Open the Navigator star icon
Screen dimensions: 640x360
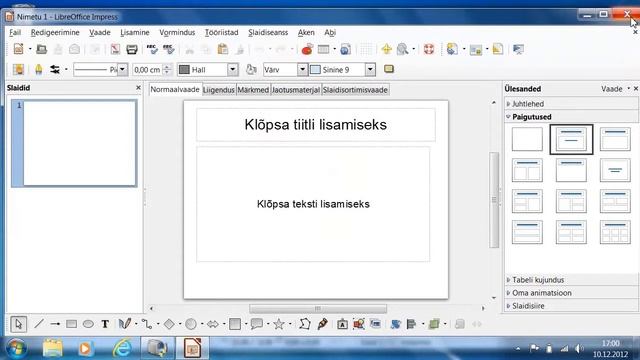[x=386, y=49]
